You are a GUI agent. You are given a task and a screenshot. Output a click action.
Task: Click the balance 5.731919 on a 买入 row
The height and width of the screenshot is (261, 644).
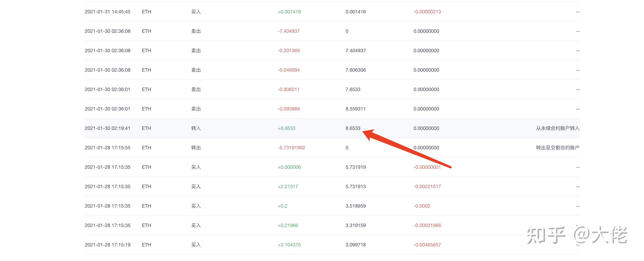(x=356, y=167)
